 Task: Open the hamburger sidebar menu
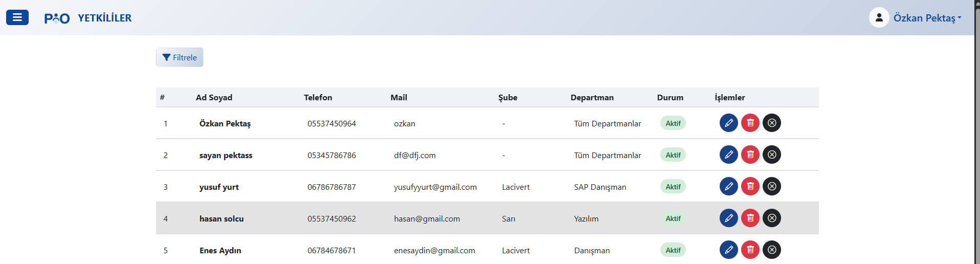click(17, 17)
